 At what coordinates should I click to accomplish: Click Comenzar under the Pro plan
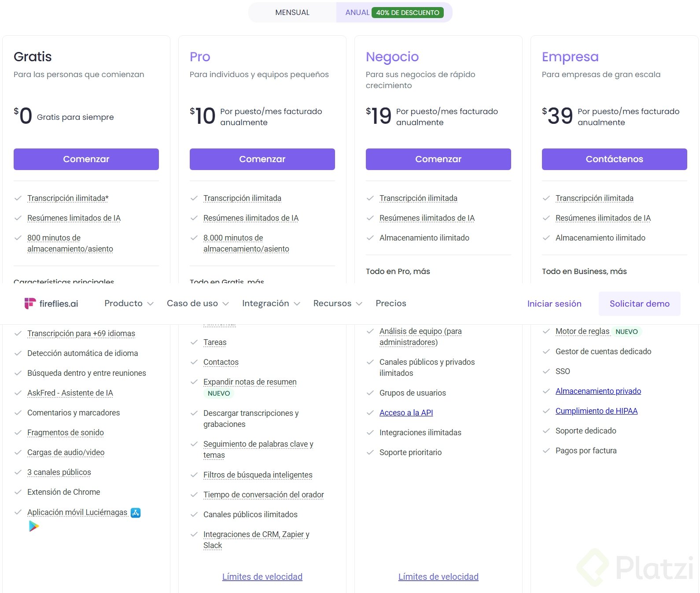(262, 159)
